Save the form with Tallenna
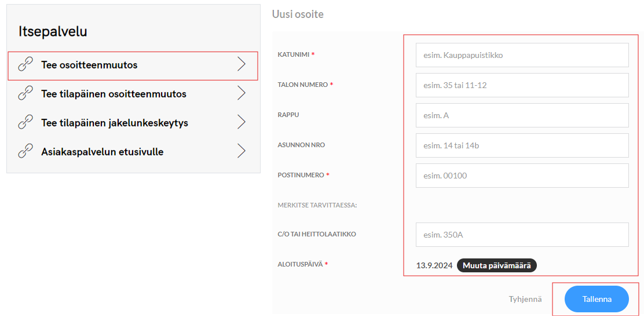Screen dimensions: 644x321 [x=597, y=299]
